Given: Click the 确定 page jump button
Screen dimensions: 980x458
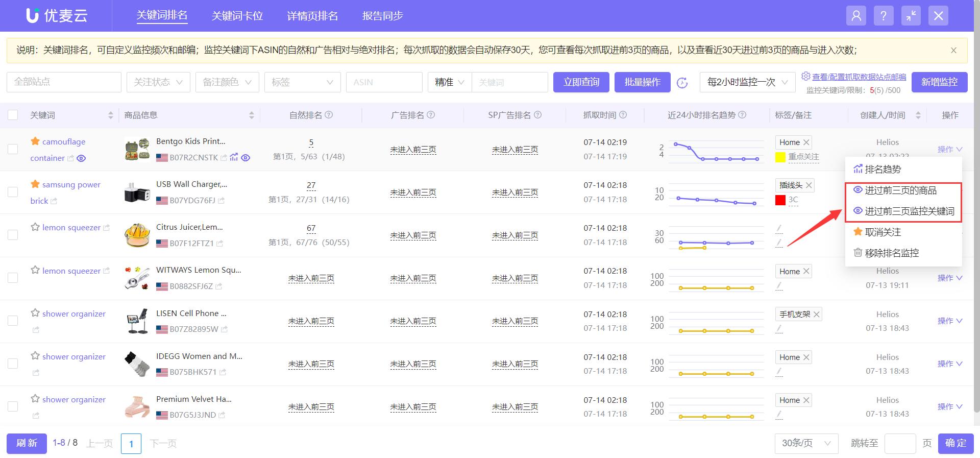Looking at the screenshot, I should [956, 443].
